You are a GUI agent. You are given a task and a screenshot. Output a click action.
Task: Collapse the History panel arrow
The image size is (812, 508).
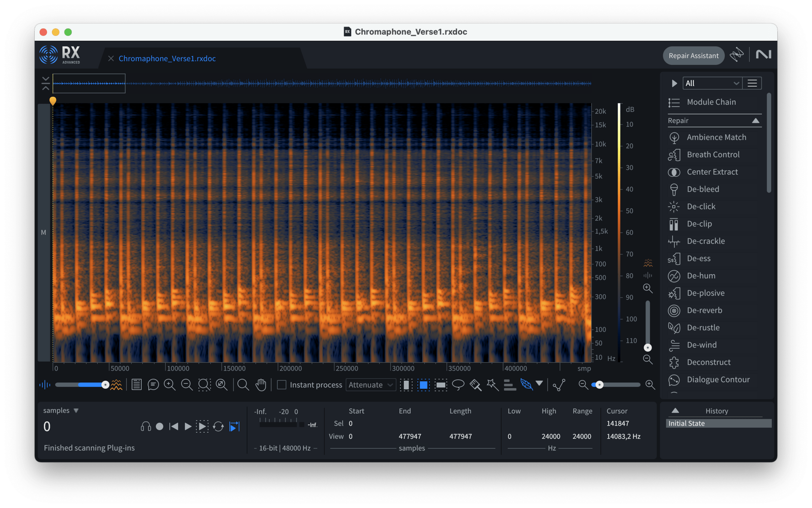[x=675, y=411]
